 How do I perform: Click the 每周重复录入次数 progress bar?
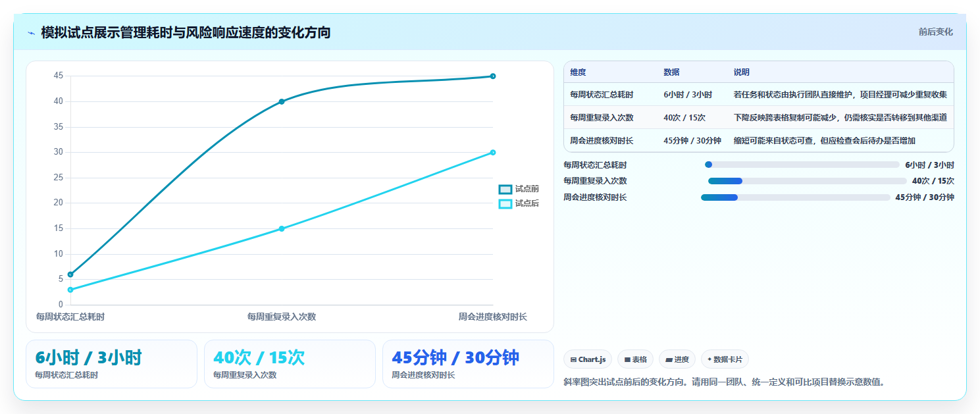point(807,181)
